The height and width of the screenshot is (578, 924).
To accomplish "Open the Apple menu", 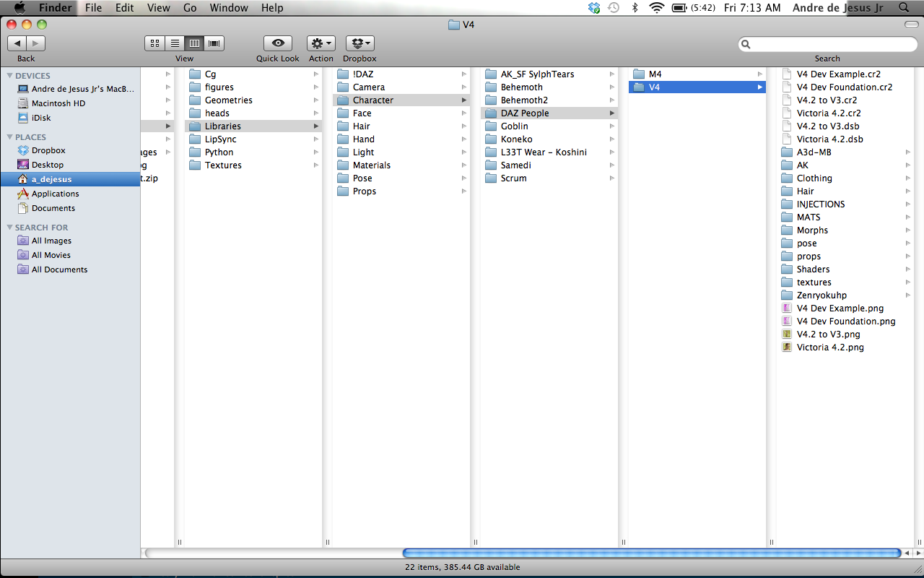I will click(19, 8).
